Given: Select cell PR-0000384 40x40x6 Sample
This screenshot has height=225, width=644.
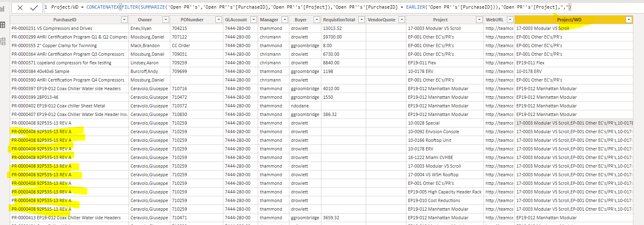Looking at the screenshot, I should [69, 71].
